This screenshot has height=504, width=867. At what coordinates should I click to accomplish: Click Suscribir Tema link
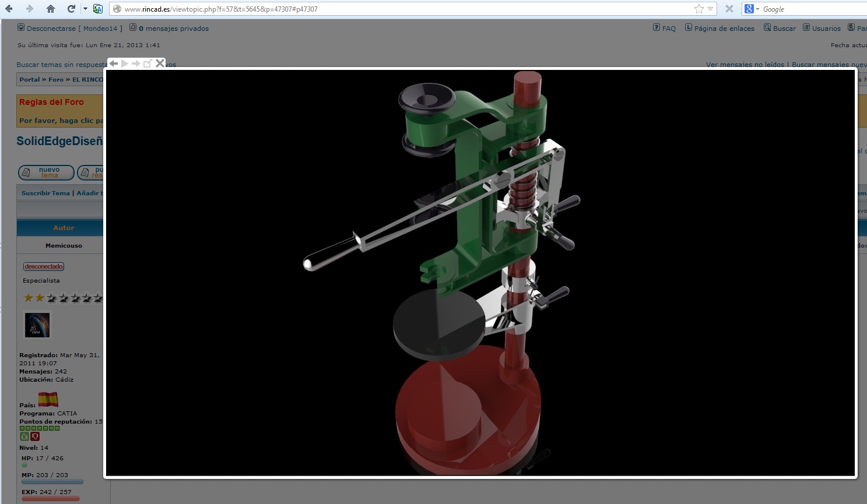pyautogui.click(x=45, y=193)
